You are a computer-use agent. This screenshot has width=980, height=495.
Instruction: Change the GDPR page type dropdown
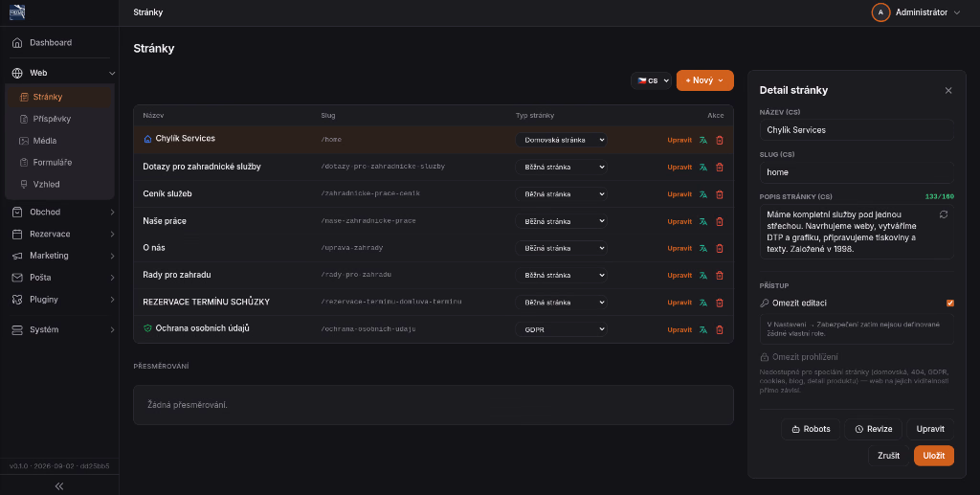click(561, 329)
